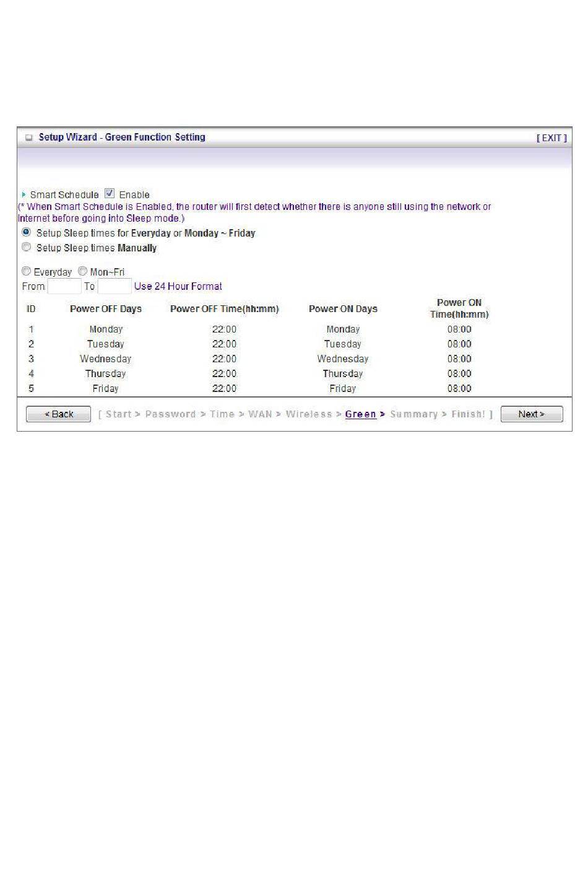Viewport: 588px width, 875px height.
Task: Click the EXIT link
Action: click(x=551, y=138)
